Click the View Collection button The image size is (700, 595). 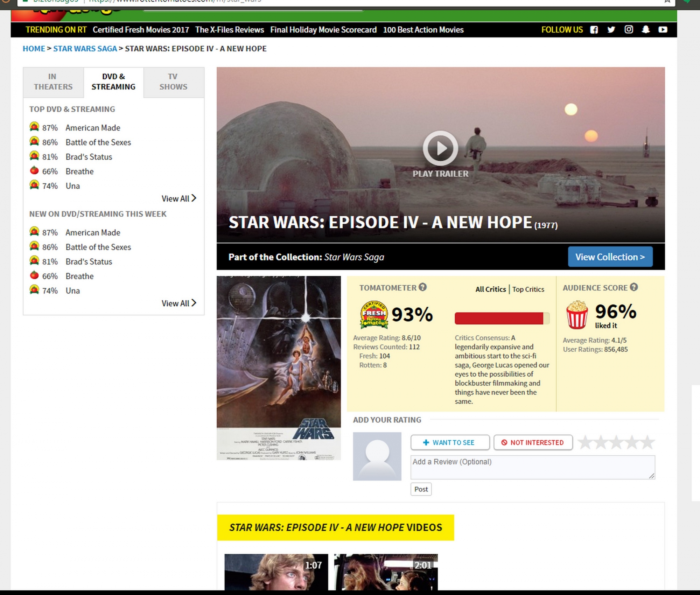tap(610, 257)
